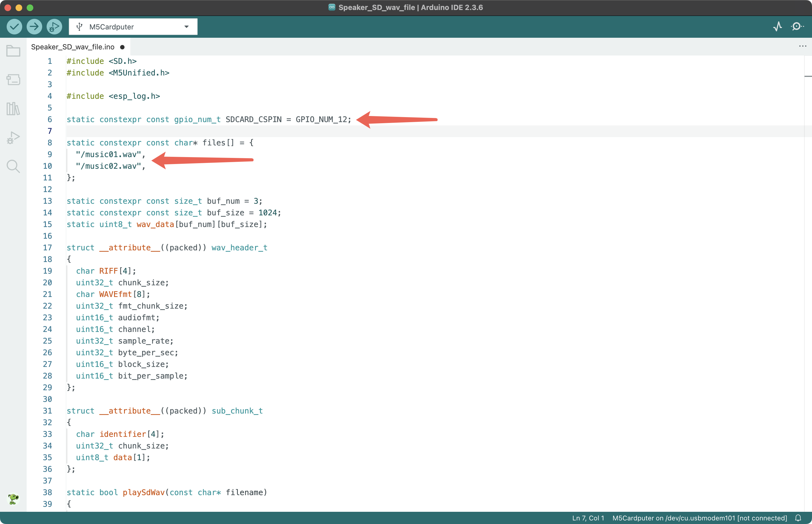The image size is (812, 524).
Task: Start Debugging with the play-bug button
Action: 54,27
